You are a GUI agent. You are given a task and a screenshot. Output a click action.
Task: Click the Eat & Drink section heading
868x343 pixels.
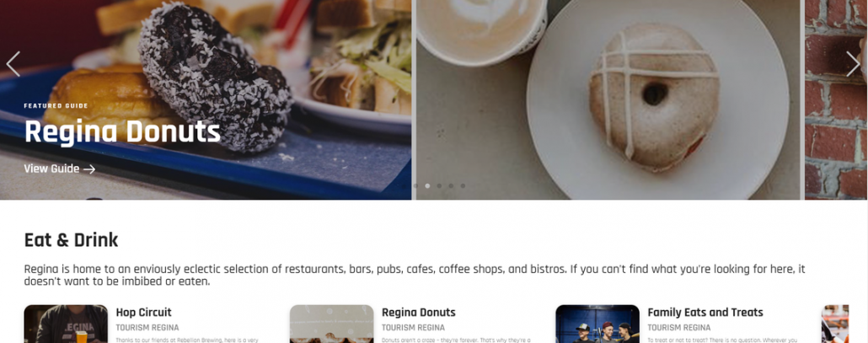[x=71, y=240]
